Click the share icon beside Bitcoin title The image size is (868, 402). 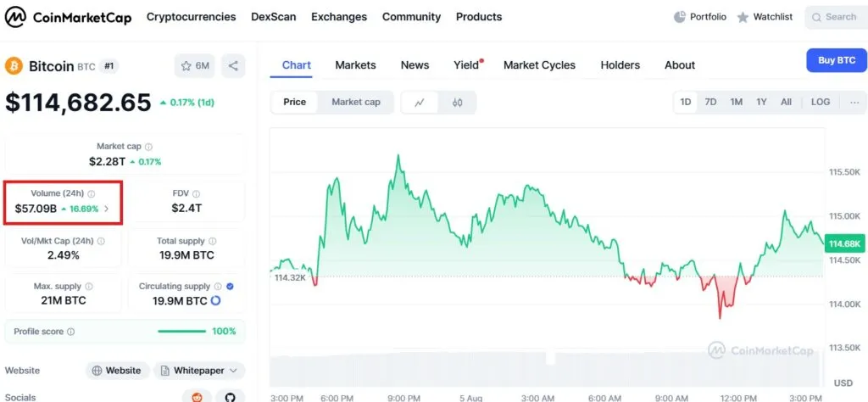(x=233, y=65)
